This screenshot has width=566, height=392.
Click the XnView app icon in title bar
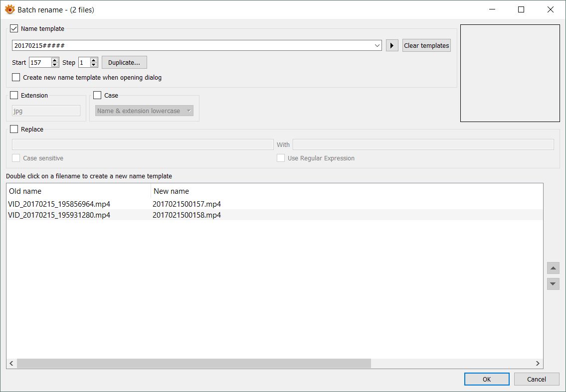pos(10,9)
